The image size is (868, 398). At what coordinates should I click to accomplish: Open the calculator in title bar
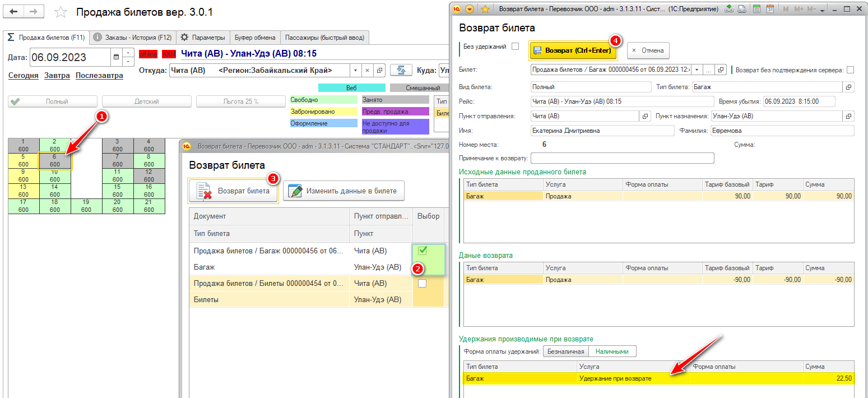[x=756, y=9]
